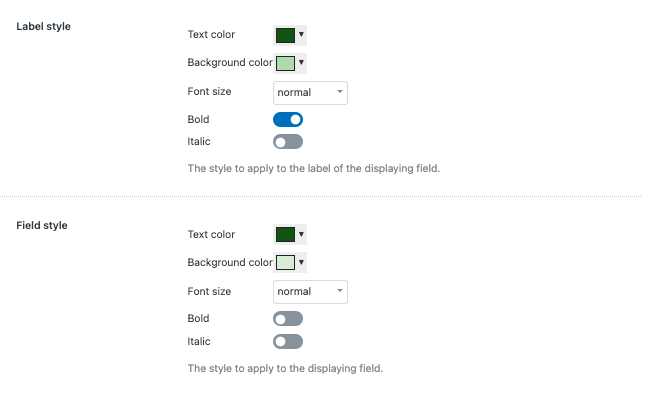Enable the Label style Italic toggle
Viewport: 650px width, 393px height.
(x=288, y=142)
